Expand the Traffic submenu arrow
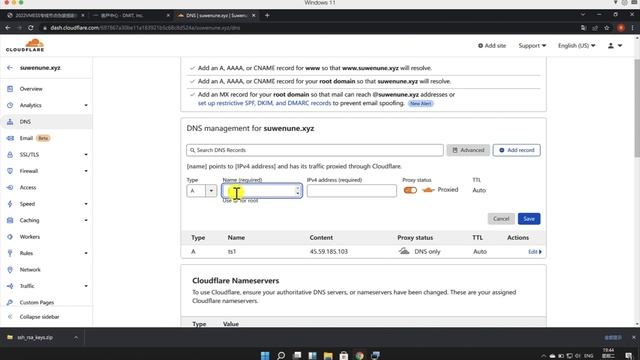Viewport: 640px width, 360px height. (86, 286)
